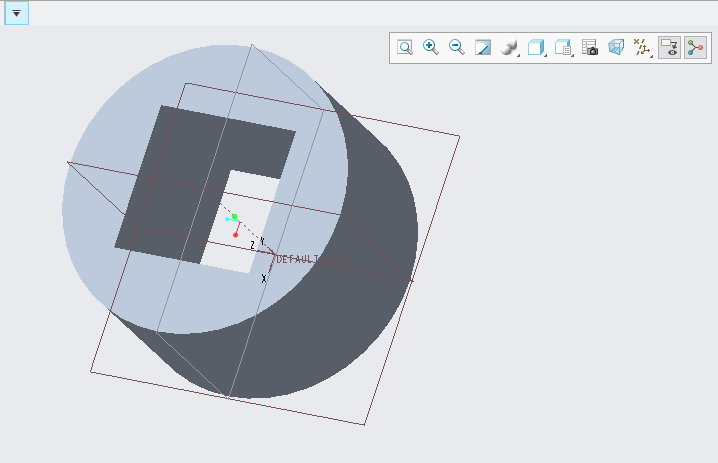Click the green spin center axis dot
Image resolution: width=718 pixels, height=463 pixels.
point(234,216)
